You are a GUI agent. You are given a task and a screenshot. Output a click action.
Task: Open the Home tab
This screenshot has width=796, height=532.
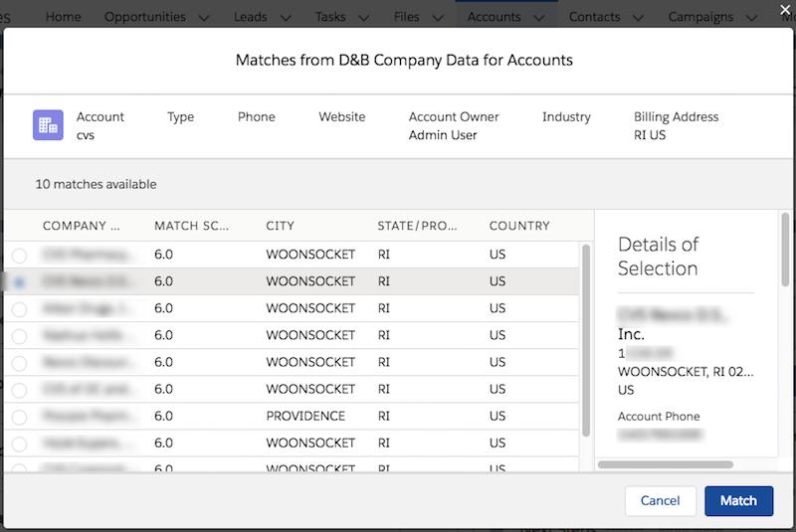(x=63, y=17)
